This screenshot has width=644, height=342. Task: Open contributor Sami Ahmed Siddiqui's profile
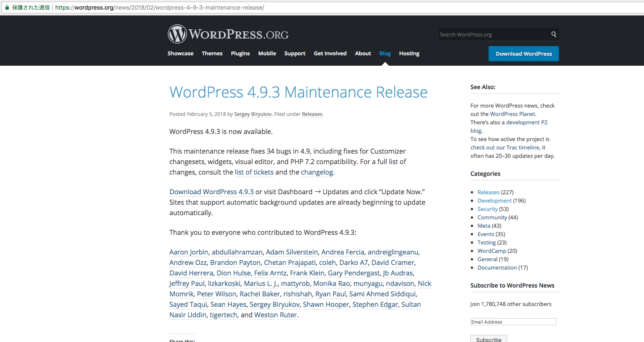[382, 294]
